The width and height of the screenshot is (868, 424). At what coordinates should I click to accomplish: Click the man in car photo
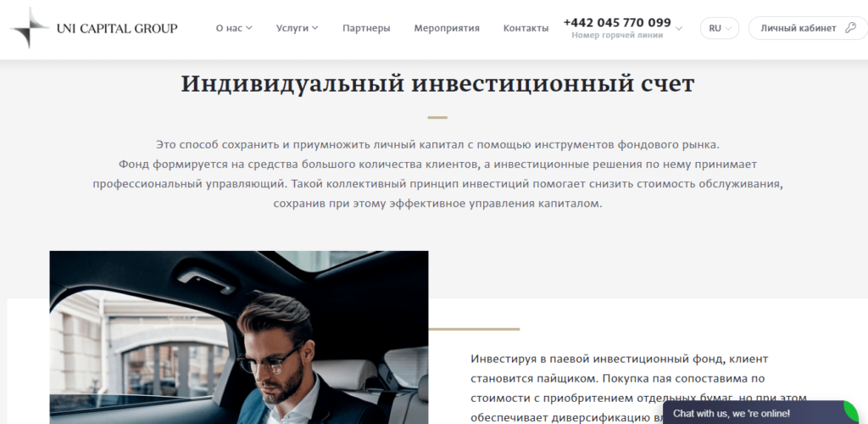pos(238,338)
